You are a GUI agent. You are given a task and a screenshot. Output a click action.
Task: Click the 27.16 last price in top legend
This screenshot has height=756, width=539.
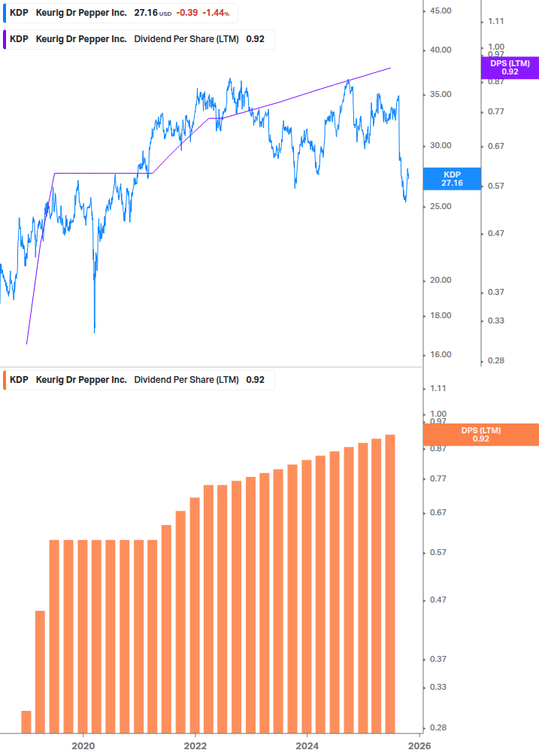(x=146, y=13)
